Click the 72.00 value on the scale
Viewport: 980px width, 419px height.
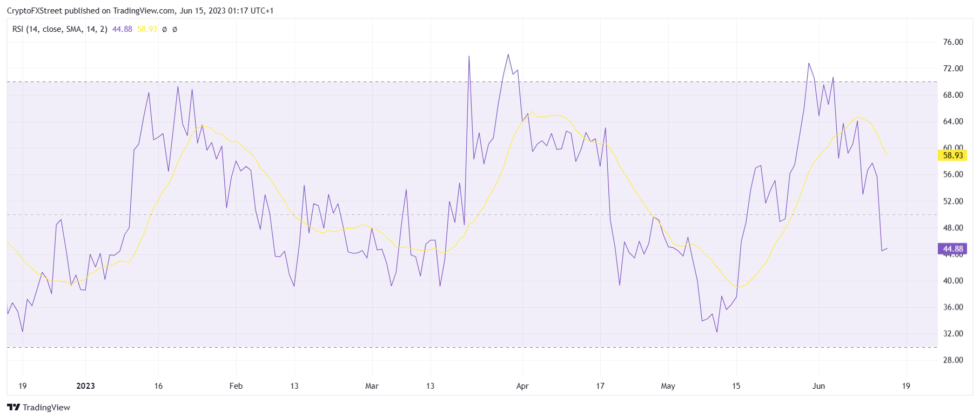coord(953,69)
